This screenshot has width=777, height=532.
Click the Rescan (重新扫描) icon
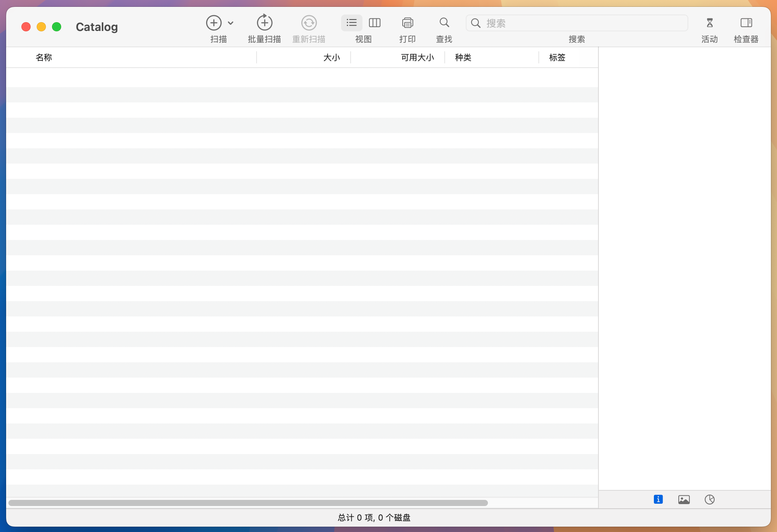pyautogui.click(x=309, y=23)
